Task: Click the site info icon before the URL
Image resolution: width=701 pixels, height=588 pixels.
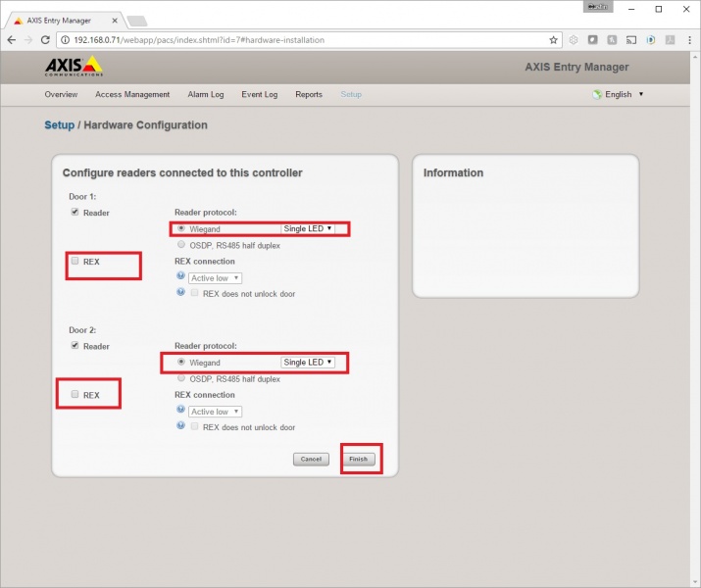Action: click(66, 40)
